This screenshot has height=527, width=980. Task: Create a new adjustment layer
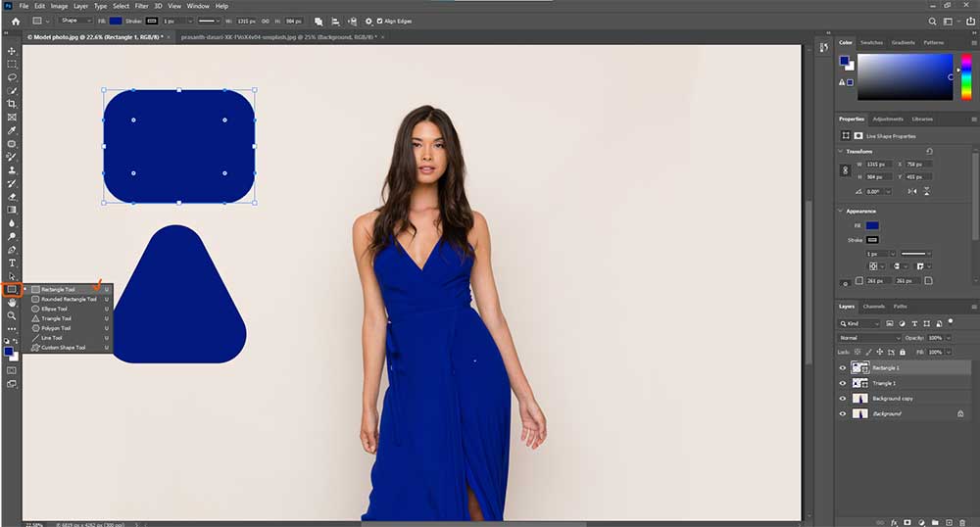pos(921,522)
